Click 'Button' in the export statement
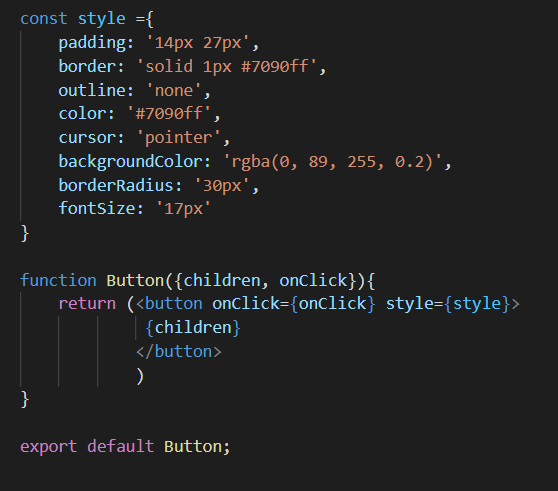 (x=193, y=446)
